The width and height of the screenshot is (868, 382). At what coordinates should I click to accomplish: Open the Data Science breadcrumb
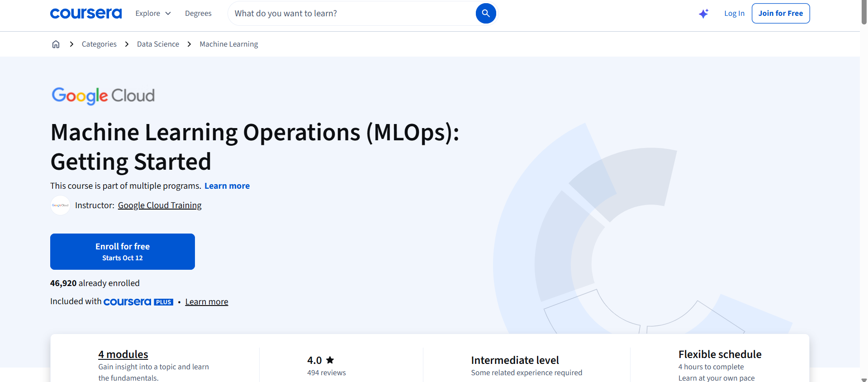point(158,44)
